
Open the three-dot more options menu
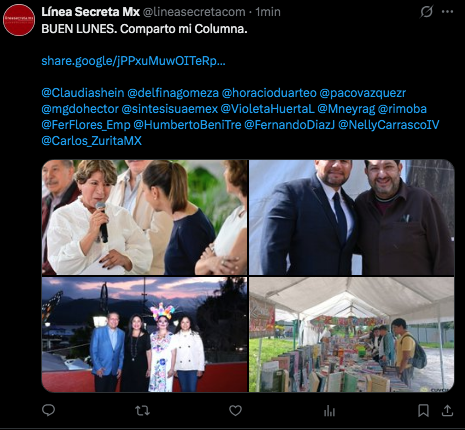tap(447, 12)
